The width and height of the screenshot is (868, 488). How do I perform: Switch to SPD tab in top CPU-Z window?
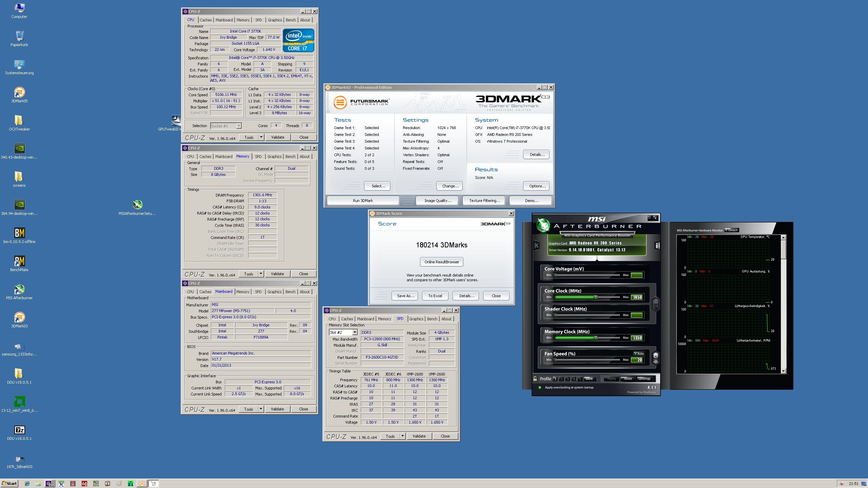click(258, 20)
